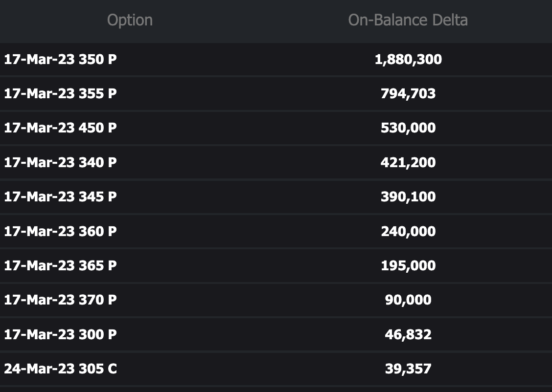The image size is (552, 392).
Task: Click the 1,880,300 delta value
Action: pyautogui.click(x=408, y=60)
